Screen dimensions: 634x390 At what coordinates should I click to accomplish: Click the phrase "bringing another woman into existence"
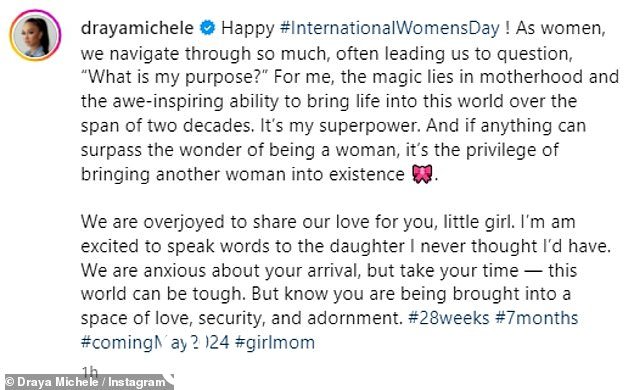tap(243, 175)
